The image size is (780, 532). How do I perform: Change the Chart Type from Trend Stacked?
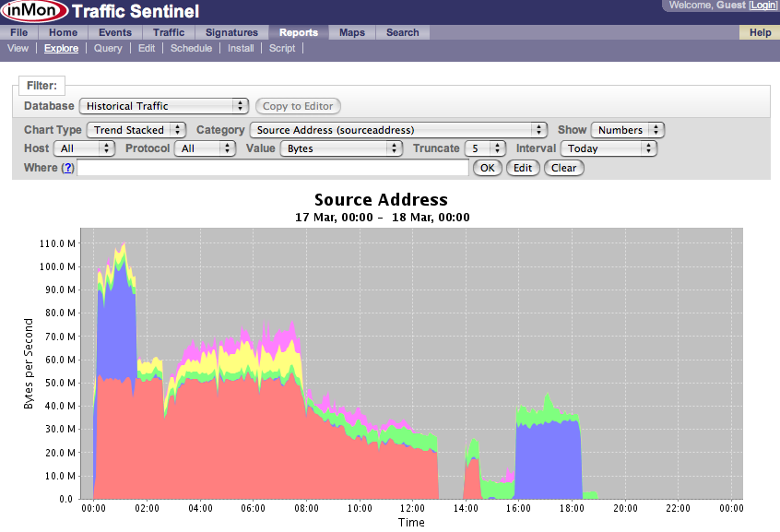[x=136, y=130]
